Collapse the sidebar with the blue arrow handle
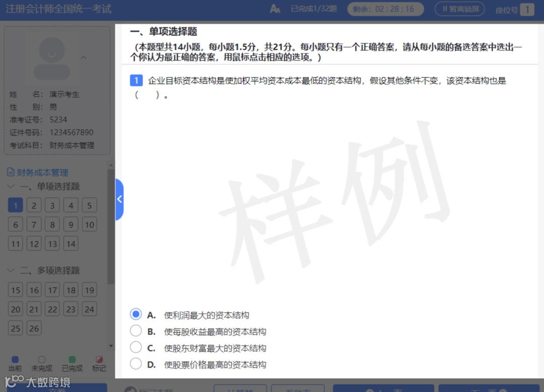This screenshot has width=544, height=392. tap(119, 199)
